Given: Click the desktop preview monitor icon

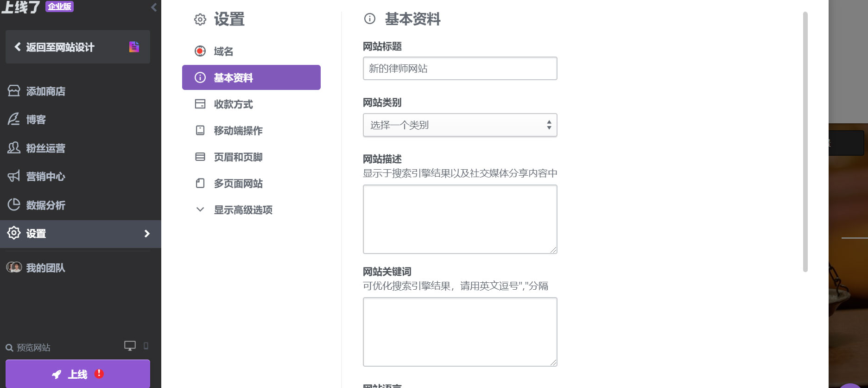Looking at the screenshot, I should tap(130, 346).
